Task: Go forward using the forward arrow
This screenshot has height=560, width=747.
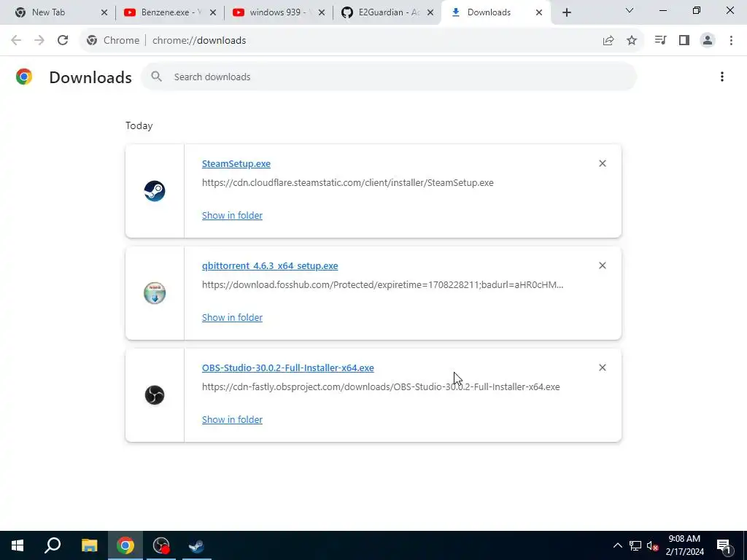Action: 39,40
